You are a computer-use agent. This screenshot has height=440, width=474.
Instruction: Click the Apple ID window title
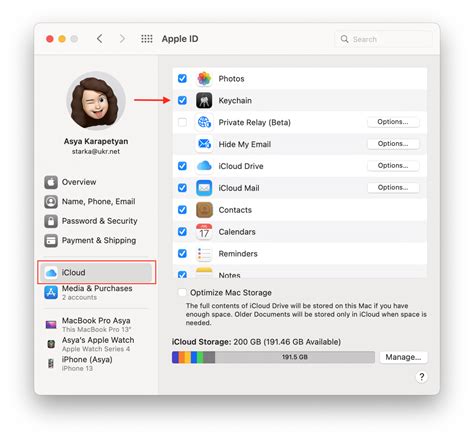(x=180, y=39)
